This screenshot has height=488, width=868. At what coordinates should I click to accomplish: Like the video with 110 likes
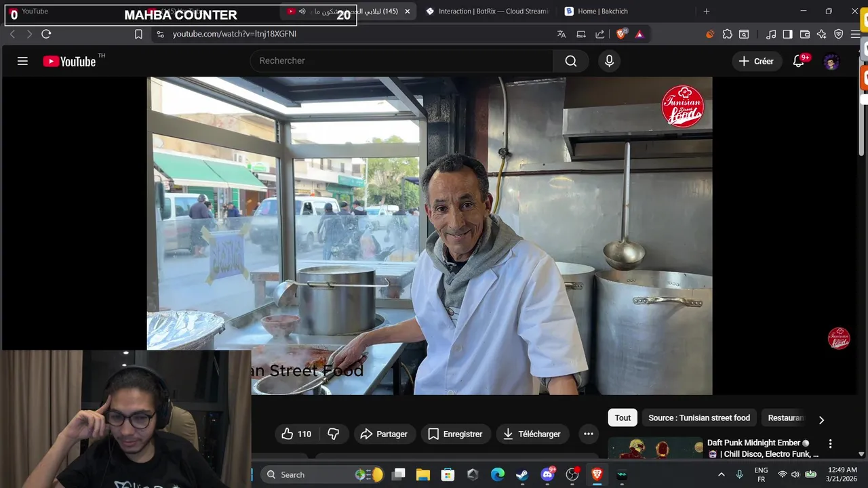coord(296,434)
